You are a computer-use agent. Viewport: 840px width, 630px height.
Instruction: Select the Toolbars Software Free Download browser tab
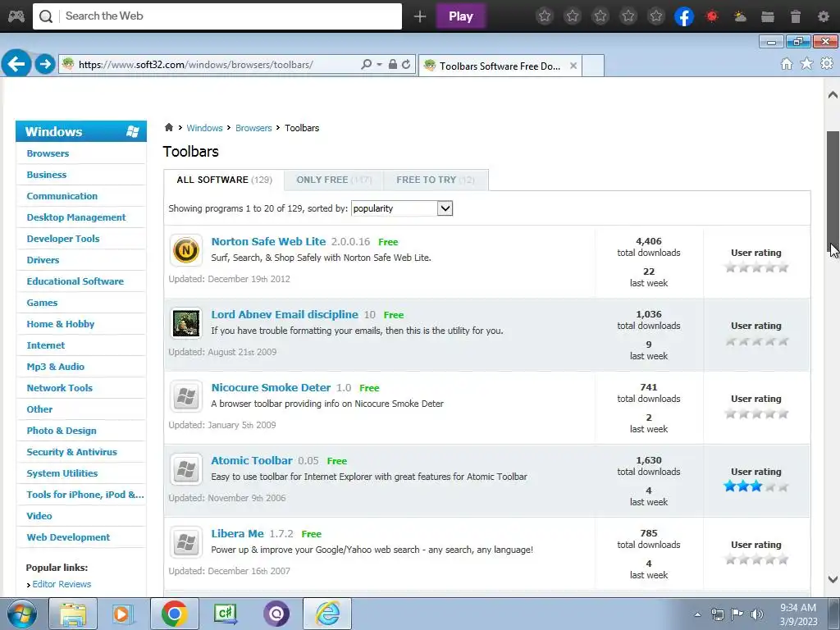[500, 66]
